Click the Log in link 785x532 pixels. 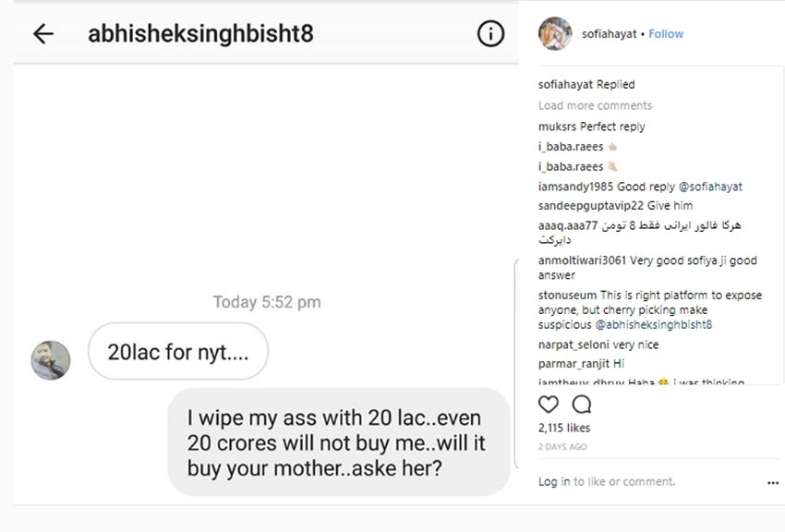[554, 481]
